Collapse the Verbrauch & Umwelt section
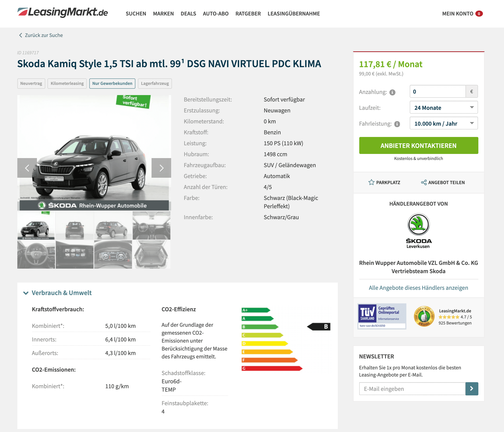Image resolution: width=504 pixels, height=432 pixels. 26,293
